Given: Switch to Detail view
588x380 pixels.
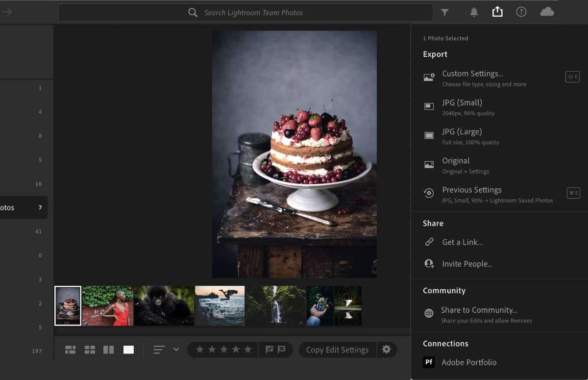Looking at the screenshot, I should [x=129, y=350].
